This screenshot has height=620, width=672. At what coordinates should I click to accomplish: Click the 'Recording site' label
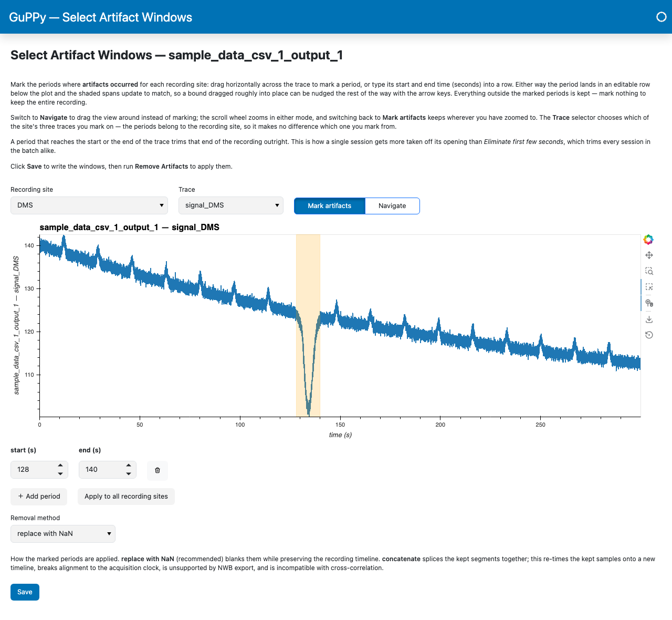[31, 190]
